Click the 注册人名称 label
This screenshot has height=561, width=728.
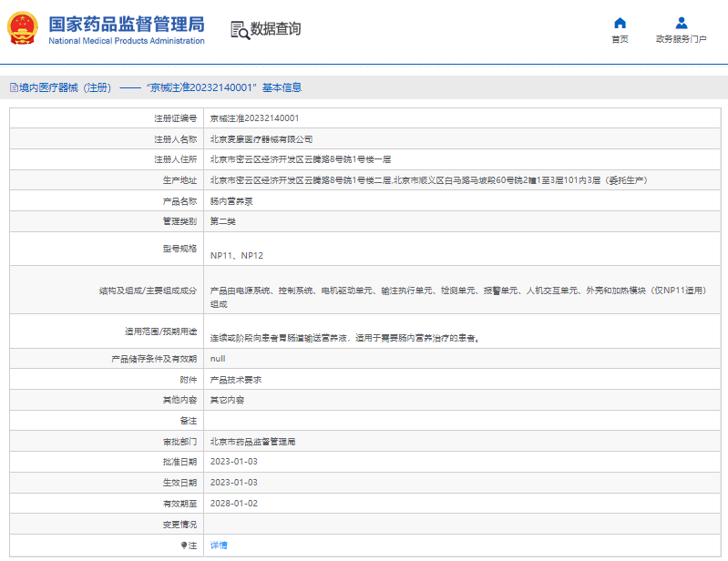(176, 139)
